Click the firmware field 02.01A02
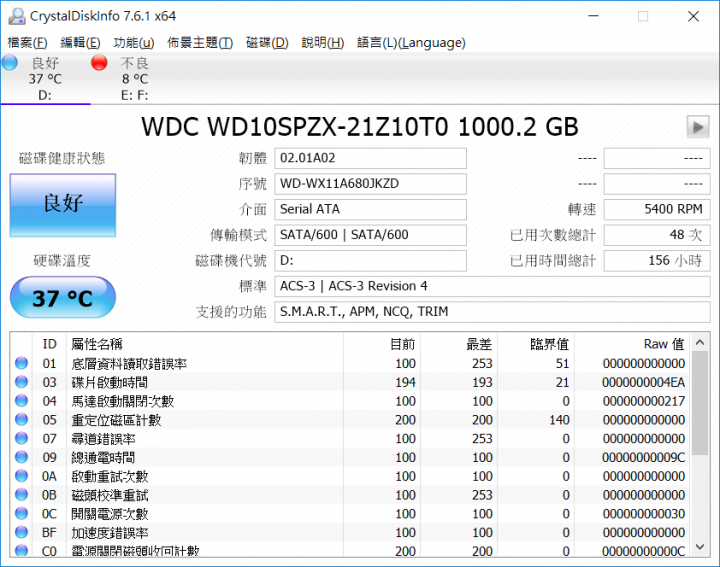This screenshot has width=720, height=567. tap(370, 158)
